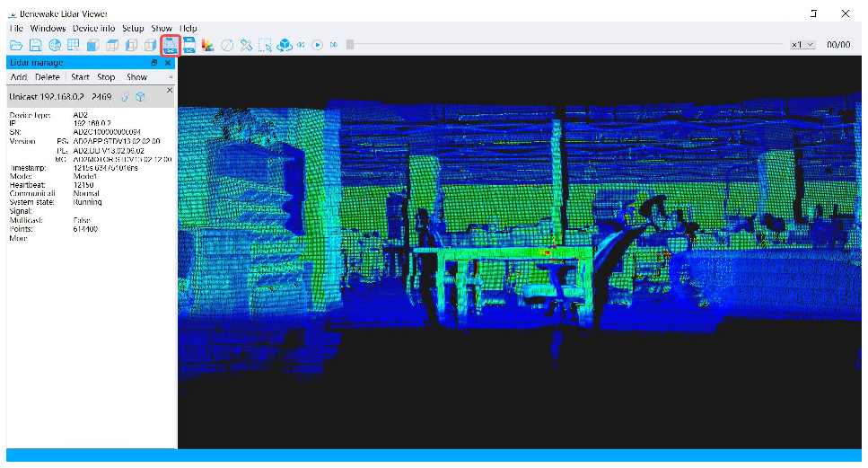Float the Lidar manage panel
This screenshot has height=468, width=868.
(x=154, y=63)
